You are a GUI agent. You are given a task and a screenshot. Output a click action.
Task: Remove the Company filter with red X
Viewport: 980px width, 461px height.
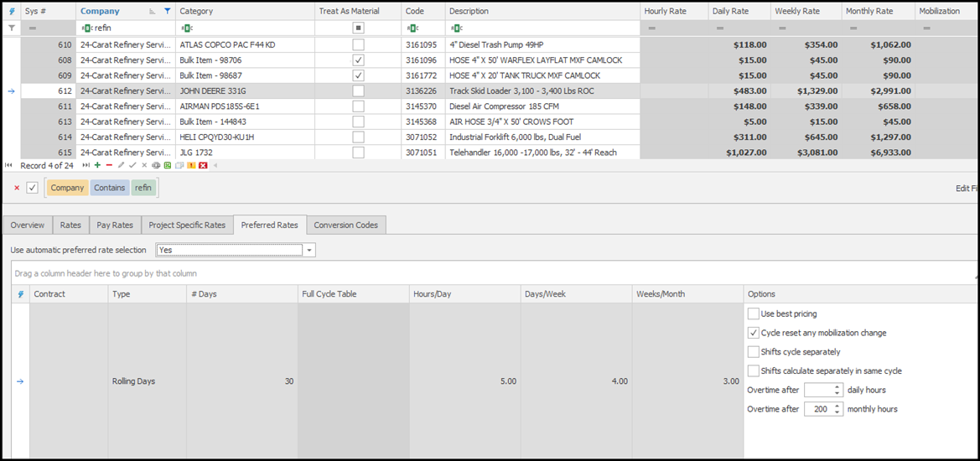point(17,188)
